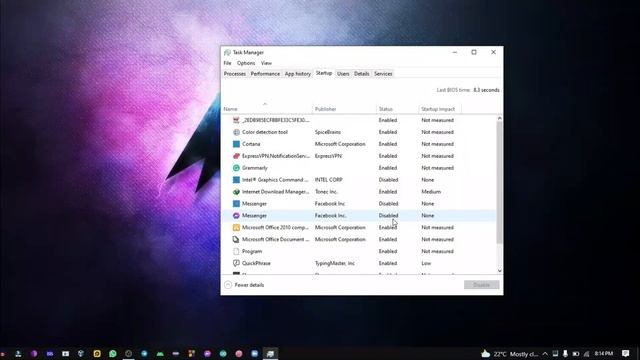Screen dimensions: 640x360
Task: Switch to the Users tab
Action: pos(343,74)
